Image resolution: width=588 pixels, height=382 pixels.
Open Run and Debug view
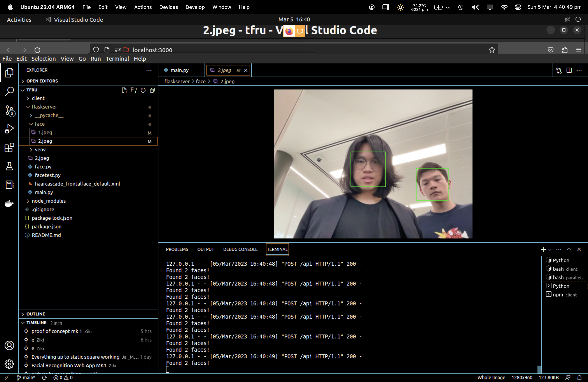click(9, 129)
